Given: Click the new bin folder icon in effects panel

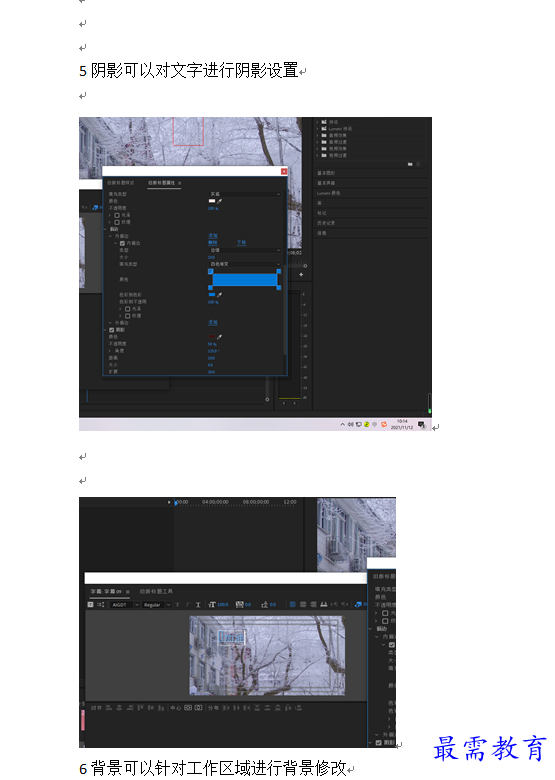Looking at the screenshot, I should point(410,164).
